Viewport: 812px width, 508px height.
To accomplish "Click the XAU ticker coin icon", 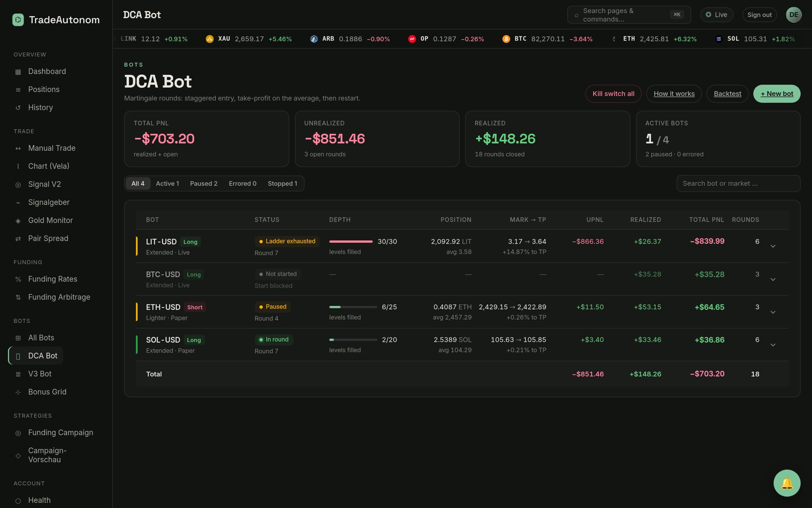I will [x=209, y=39].
